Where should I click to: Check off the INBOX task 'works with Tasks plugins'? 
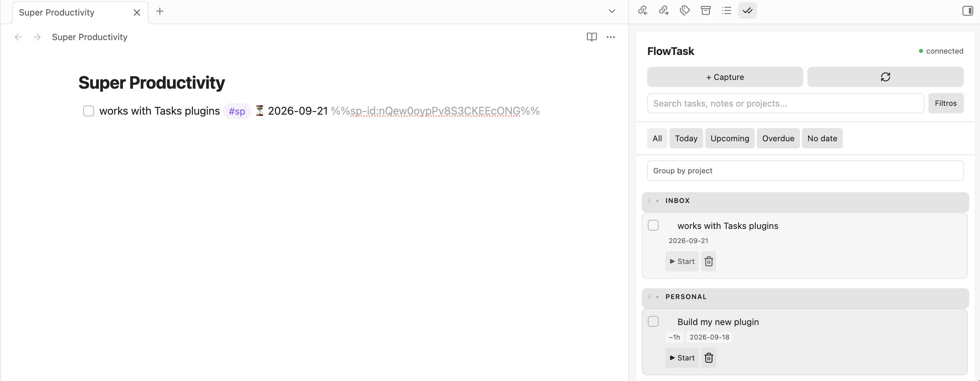[x=653, y=225]
